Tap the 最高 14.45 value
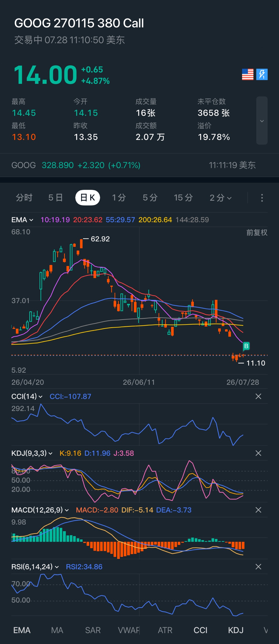This screenshot has width=279, height=644. [24, 113]
